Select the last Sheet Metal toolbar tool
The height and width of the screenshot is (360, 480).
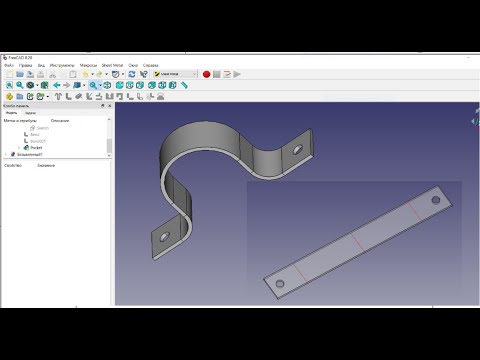[161, 97]
